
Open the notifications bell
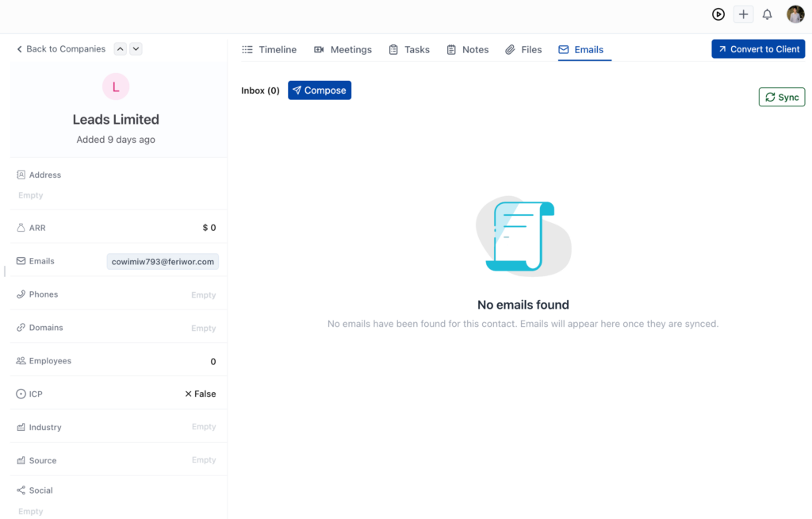(x=767, y=13)
